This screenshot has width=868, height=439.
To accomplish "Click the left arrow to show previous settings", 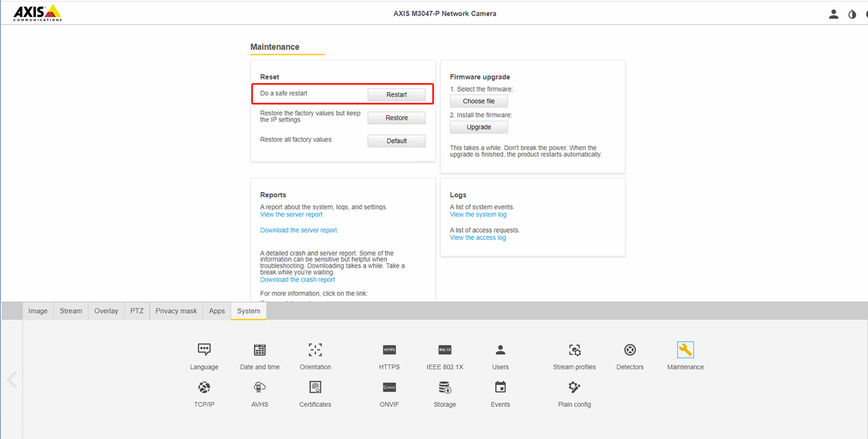I will [12, 380].
